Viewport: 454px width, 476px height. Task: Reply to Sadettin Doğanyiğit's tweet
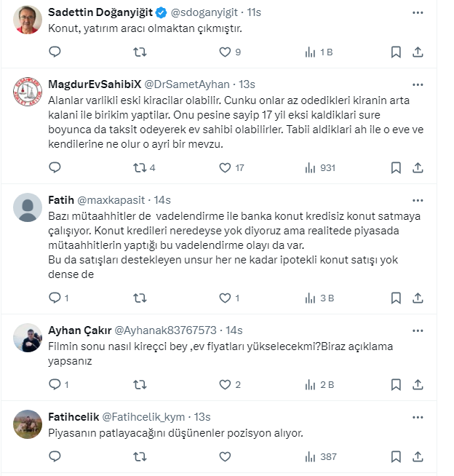coord(55,52)
